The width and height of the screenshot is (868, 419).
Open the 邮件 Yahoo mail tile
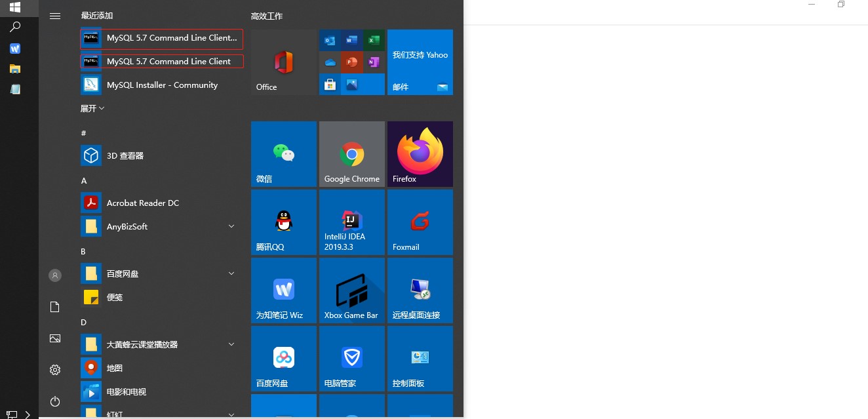tap(420, 62)
